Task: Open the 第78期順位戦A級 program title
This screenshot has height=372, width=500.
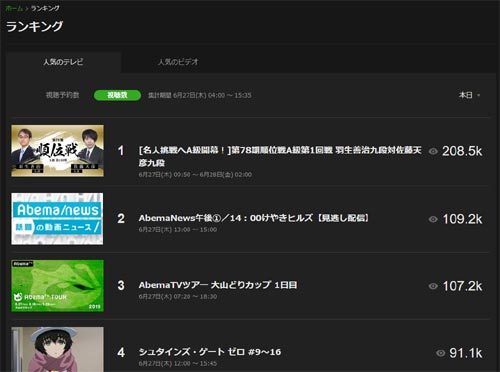Action: click(x=280, y=156)
